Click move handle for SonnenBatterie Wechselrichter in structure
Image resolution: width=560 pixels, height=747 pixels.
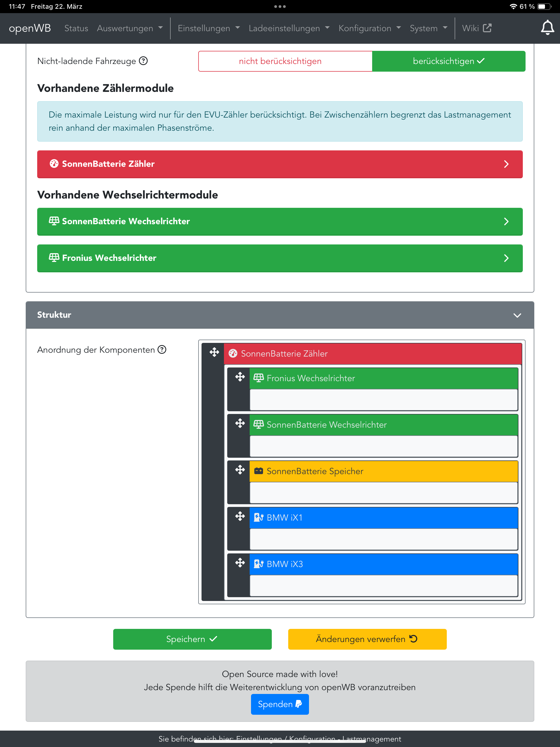240,424
